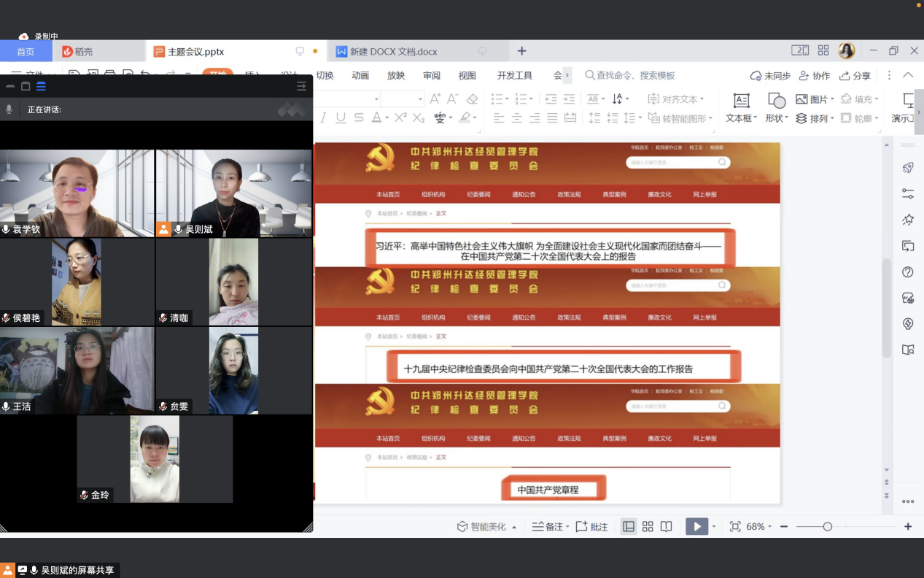This screenshot has height=578, width=924.
Task: Increase the paragraph indent
Action: click(x=570, y=99)
